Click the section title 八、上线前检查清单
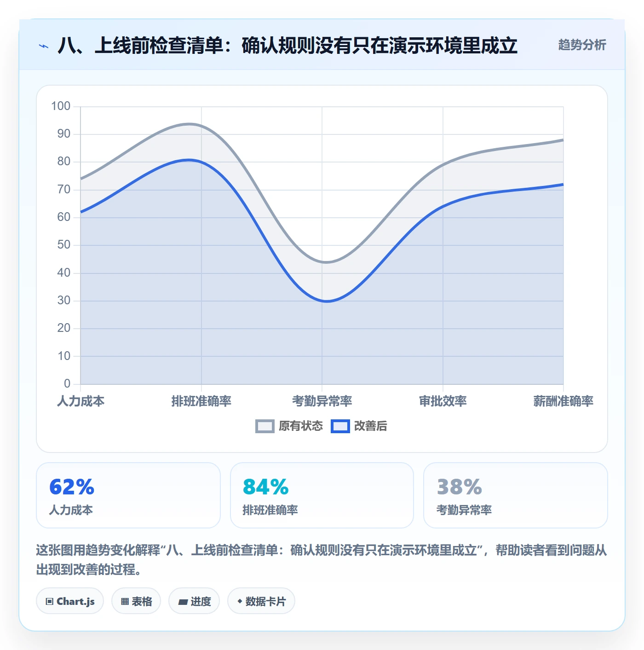The width and height of the screenshot is (644, 650). coord(287,46)
